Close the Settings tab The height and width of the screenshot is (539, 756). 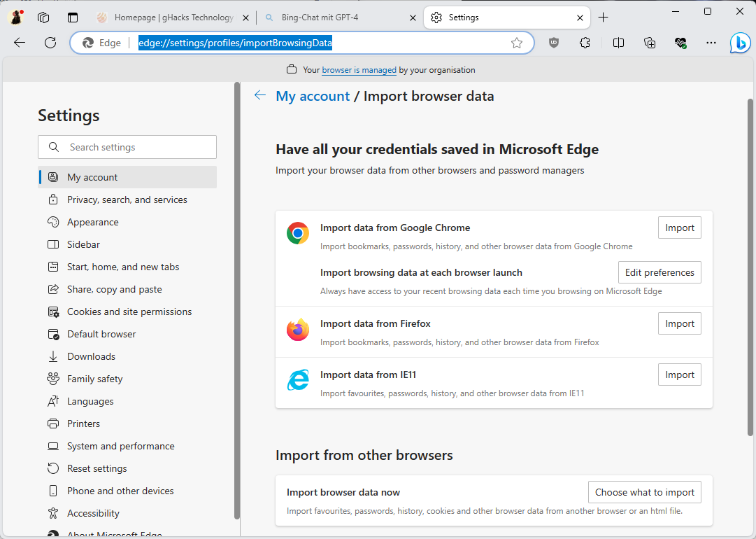coord(580,18)
